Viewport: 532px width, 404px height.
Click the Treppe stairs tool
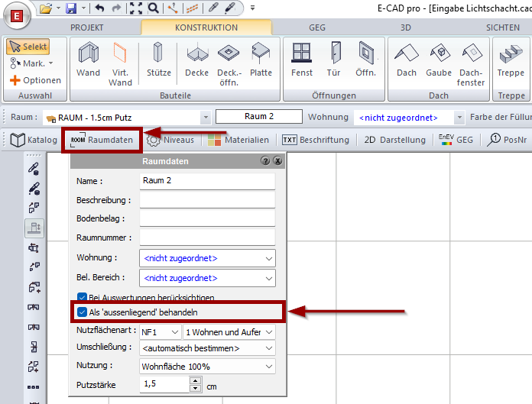point(511,61)
